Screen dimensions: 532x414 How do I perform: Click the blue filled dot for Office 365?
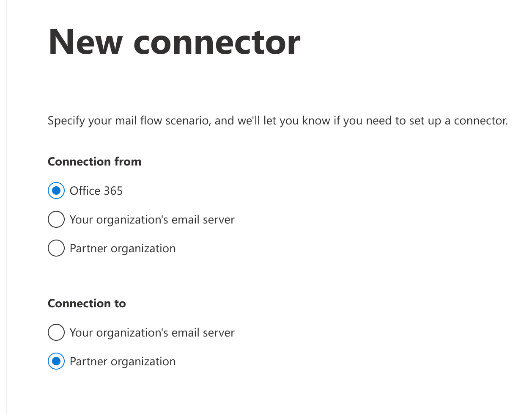[x=56, y=190]
